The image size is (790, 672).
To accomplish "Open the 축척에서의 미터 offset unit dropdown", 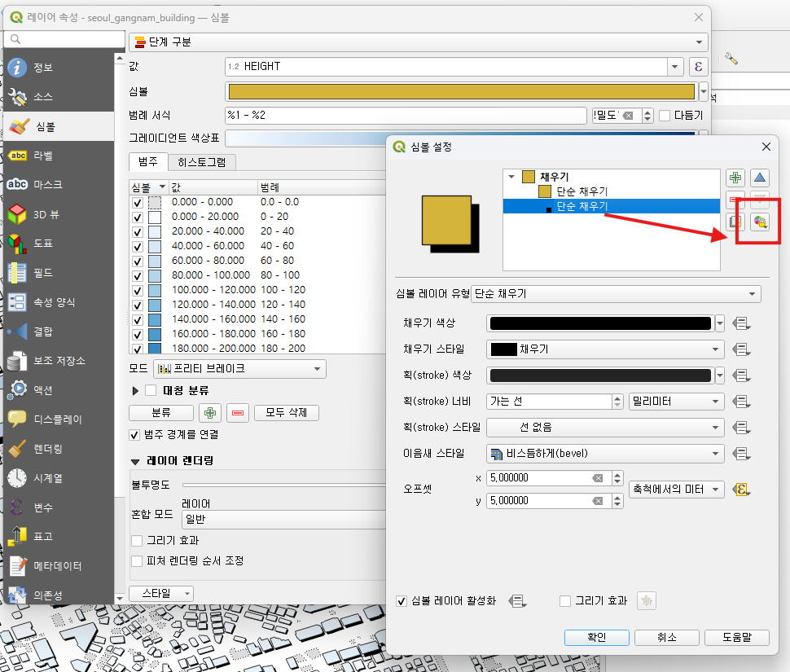I will pyautogui.click(x=677, y=490).
